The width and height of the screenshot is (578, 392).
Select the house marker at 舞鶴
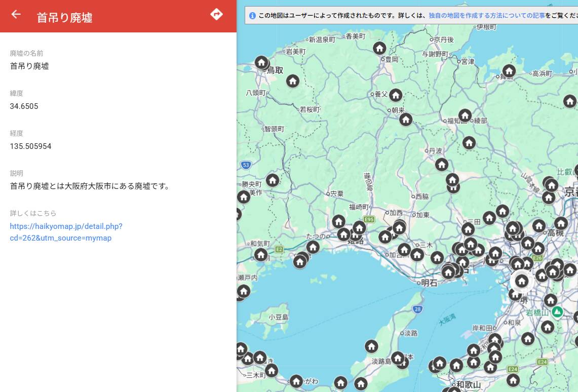tap(509, 71)
